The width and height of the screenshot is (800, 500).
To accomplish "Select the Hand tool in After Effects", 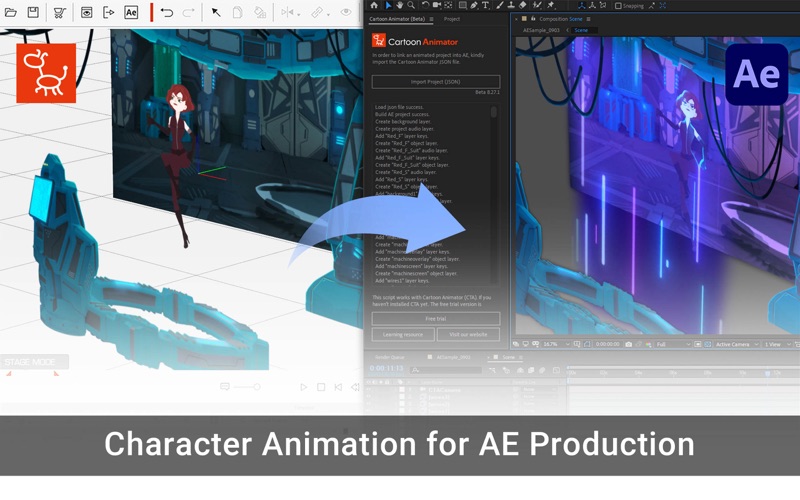I will click(399, 5).
